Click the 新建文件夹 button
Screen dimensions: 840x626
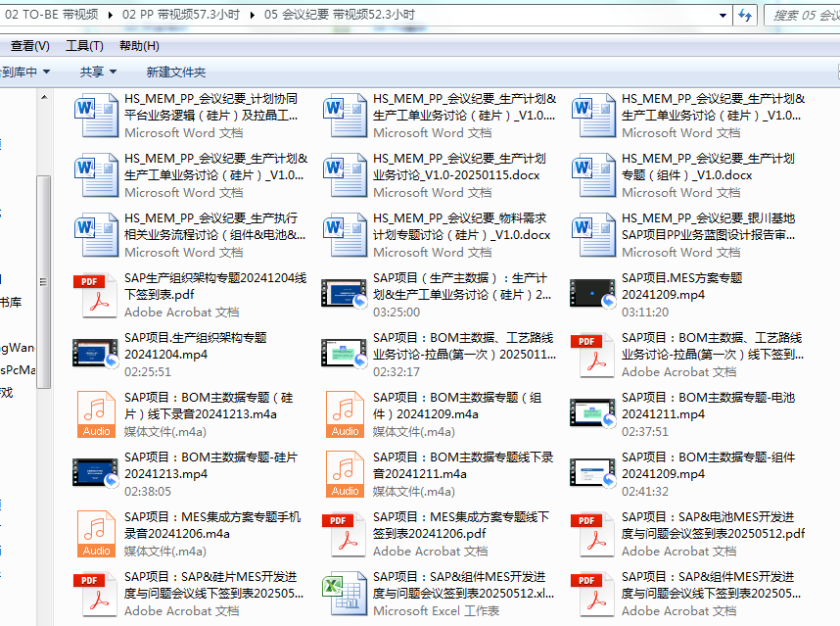(x=175, y=72)
